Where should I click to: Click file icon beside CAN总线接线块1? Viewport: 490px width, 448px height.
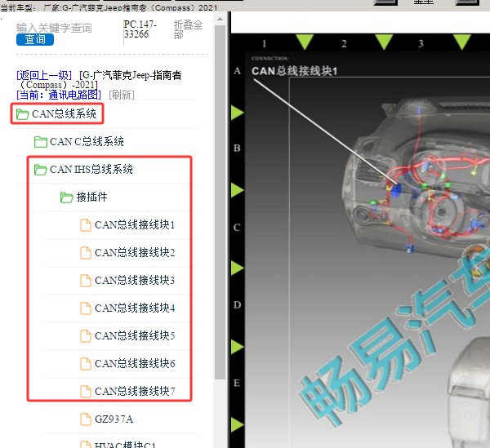coord(86,225)
